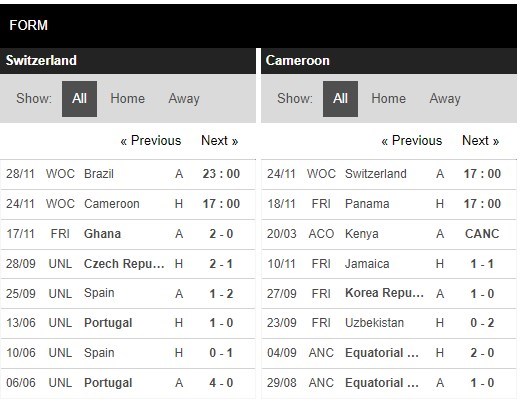Viewport: 523px width, 407px height.
Task: Open the Czech Republic 2 - 1 match row
Action: click(128, 264)
